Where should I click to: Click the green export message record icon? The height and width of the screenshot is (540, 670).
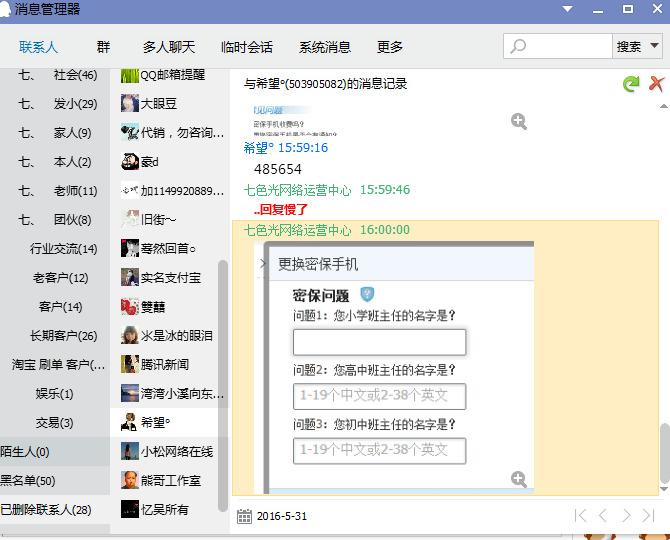click(631, 84)
